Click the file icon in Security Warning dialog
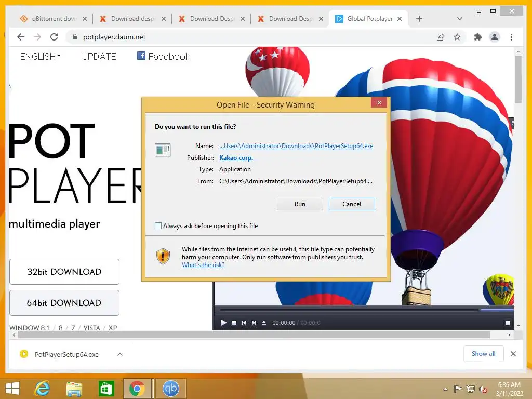This screenshot has width=532, height=399. (163, 150)
